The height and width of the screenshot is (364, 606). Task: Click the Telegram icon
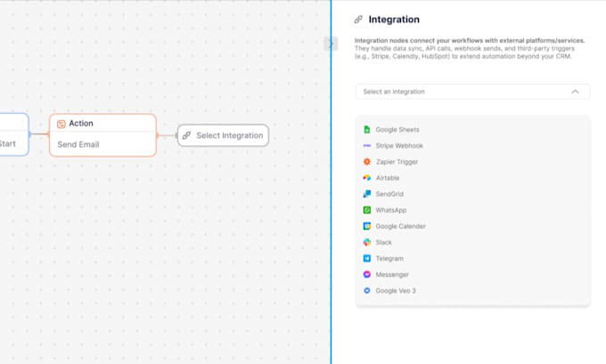coord(366,258)
